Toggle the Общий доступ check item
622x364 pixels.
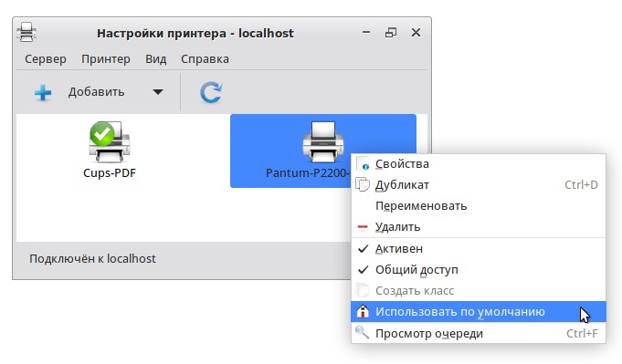479,270
